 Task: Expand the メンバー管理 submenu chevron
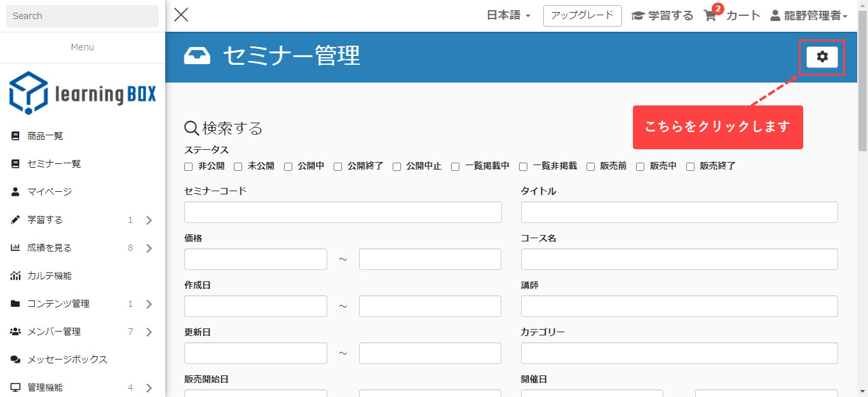149,332
